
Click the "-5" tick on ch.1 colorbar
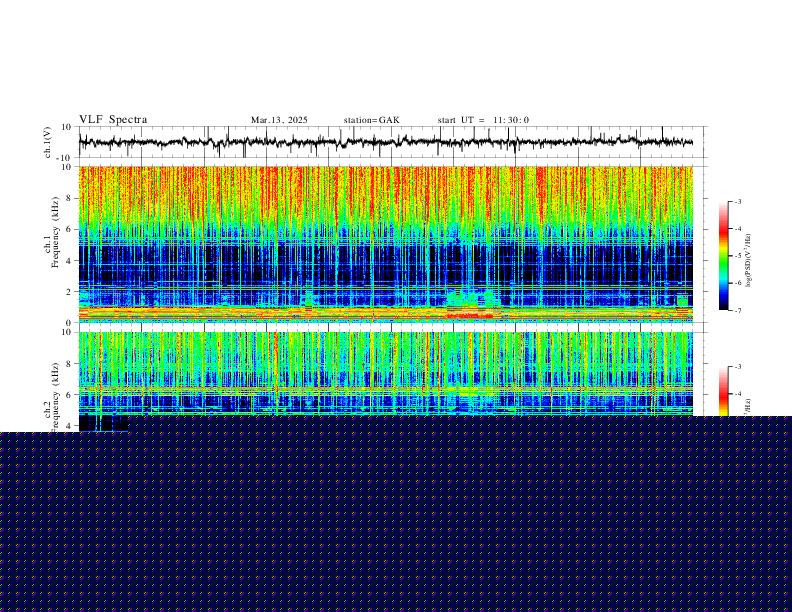738,256
